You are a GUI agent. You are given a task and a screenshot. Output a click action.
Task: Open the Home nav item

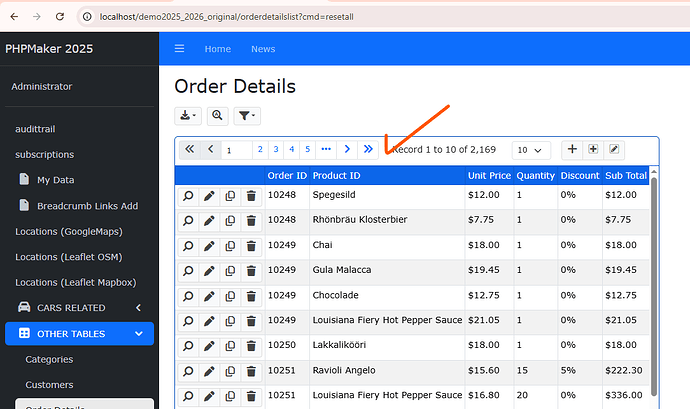(217, 49)
